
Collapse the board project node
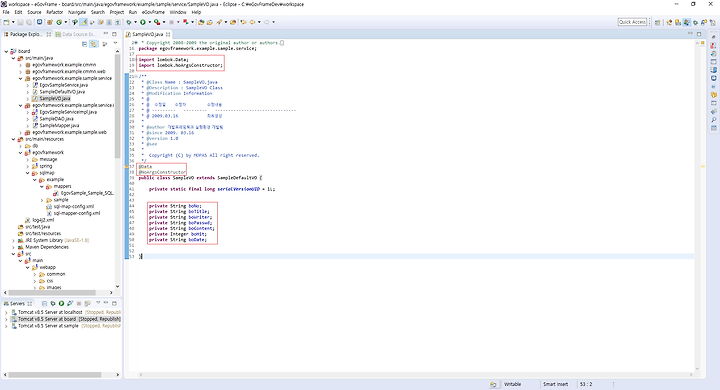point(6,51)
